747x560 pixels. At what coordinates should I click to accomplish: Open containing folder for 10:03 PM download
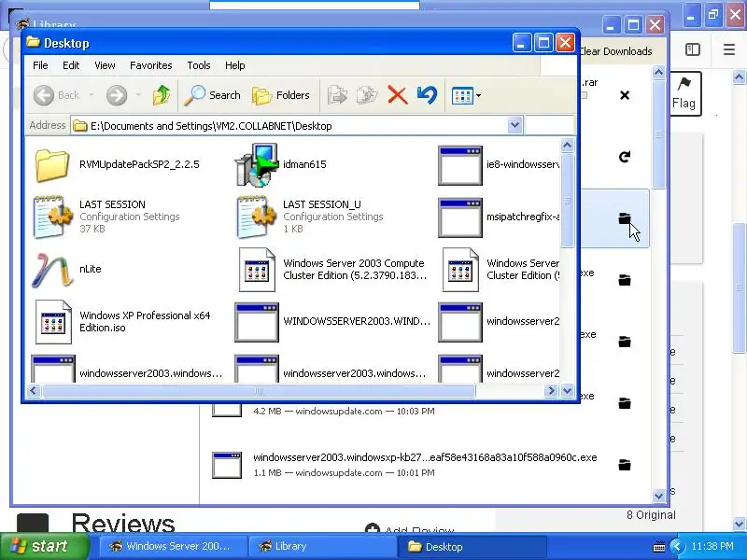click(x=625, y=403)
